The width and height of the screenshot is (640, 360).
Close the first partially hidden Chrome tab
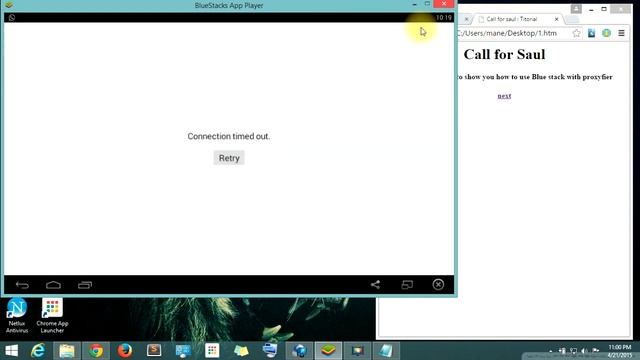[x=467, y=19]
